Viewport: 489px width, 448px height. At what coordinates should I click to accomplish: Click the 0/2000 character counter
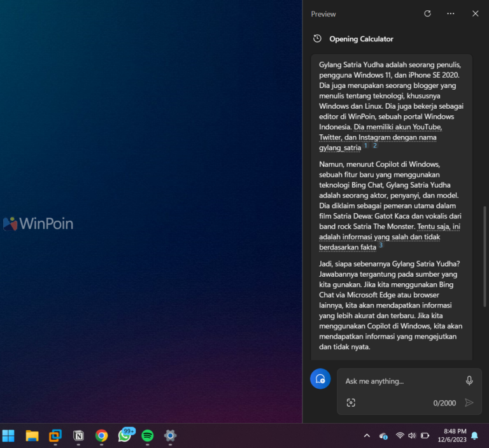(444, 403)
